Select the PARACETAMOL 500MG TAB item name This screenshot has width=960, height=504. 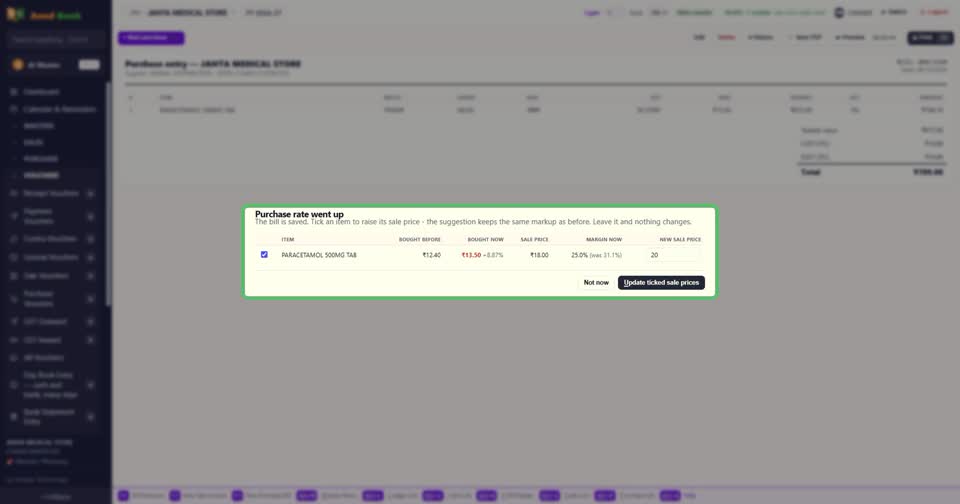(x=318, y=255)
